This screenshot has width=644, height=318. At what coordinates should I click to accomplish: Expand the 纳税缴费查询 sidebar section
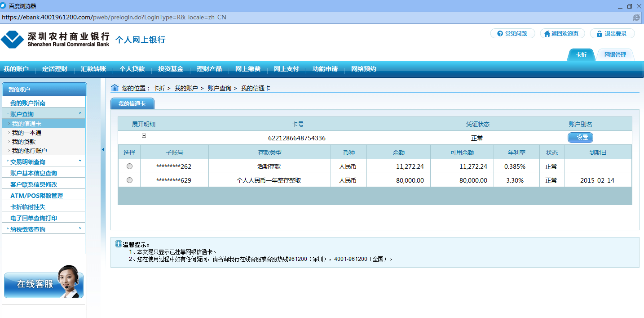[x=80, y=228]
